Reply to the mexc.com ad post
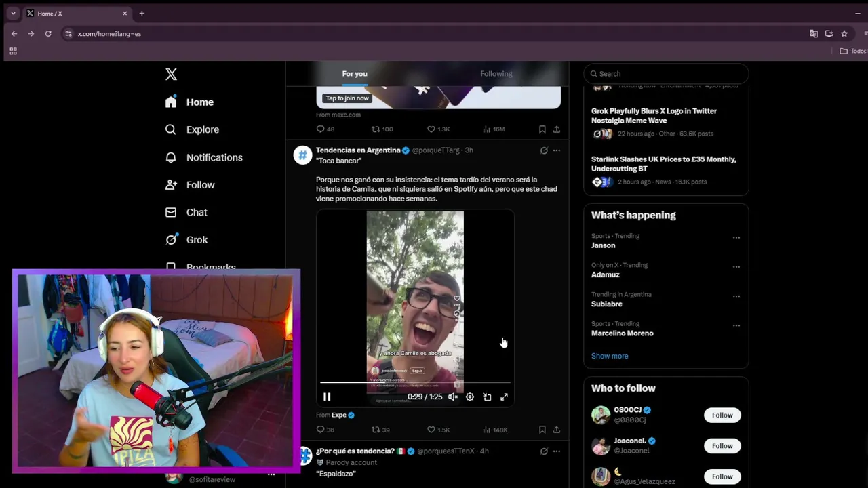Screen dimensions: 868x488 click(x=325, y=129)
